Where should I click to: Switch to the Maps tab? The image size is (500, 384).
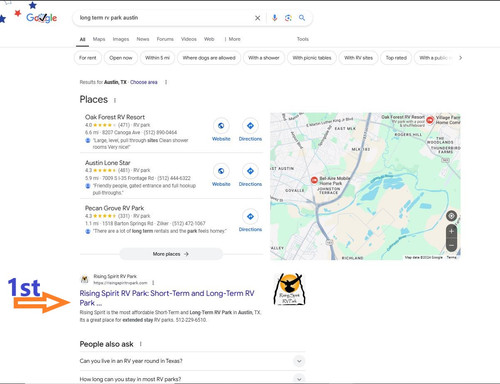tap(99, 39)
